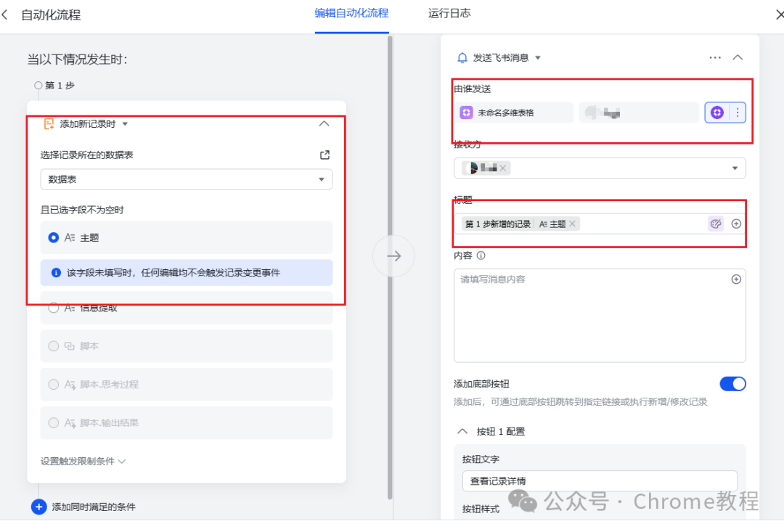Image resolution: width=784 pixels, height=532 pixels.
Task: Click the 第 1 步 step marker circle
Action: click(38, 86)
